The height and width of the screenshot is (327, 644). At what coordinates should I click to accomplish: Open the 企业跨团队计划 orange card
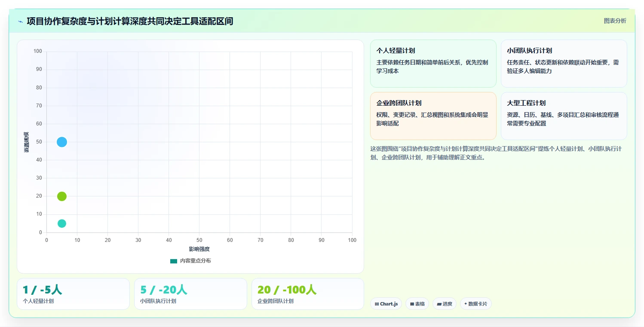pyautogui.click(x=433, y=116)
